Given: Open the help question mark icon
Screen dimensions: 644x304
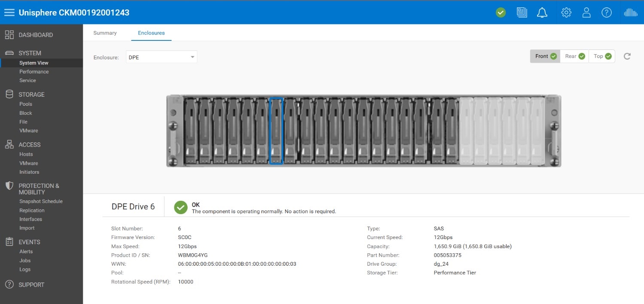Looking at the screenshot, I should (607, 12).
